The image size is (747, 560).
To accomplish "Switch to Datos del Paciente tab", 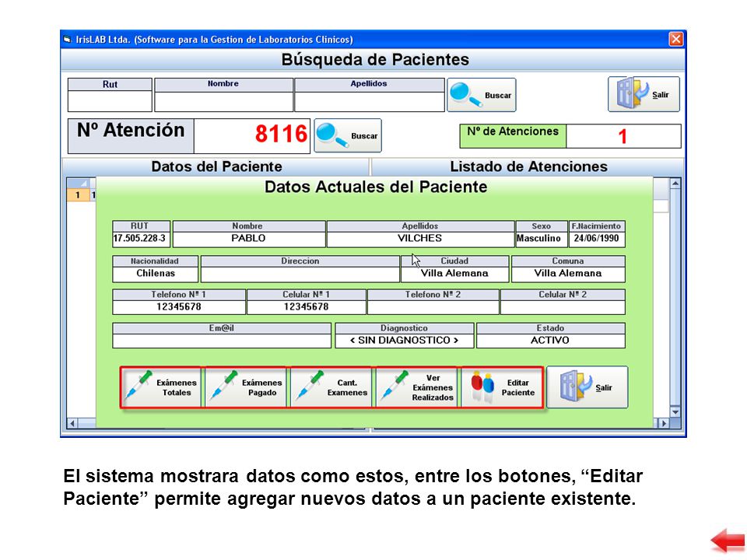I will (x=216, y=166).
